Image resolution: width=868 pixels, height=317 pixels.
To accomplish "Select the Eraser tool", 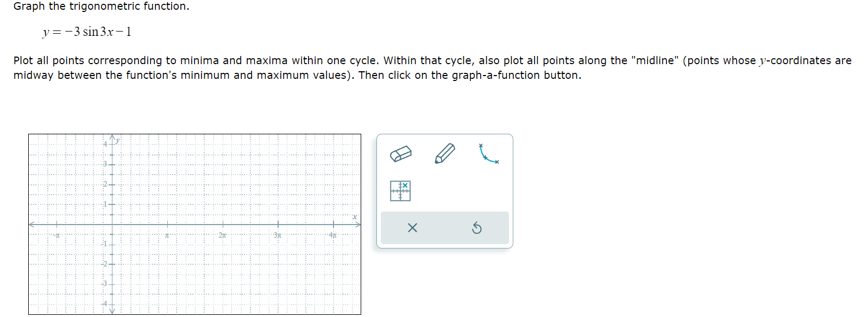I will (x=401, y=154).
